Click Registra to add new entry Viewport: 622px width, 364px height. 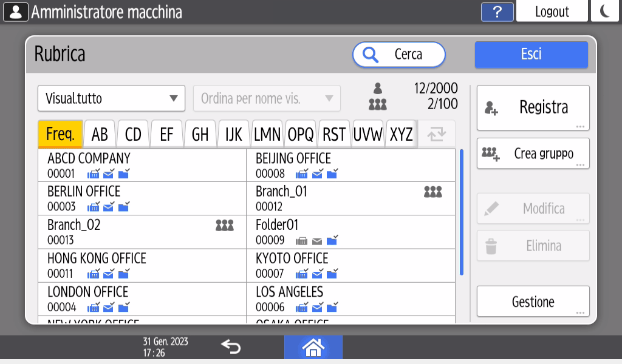[533, 107]
